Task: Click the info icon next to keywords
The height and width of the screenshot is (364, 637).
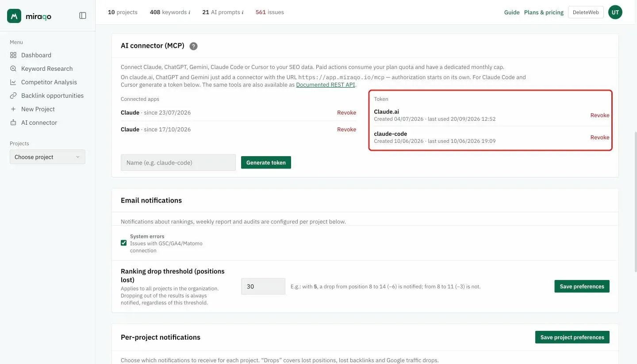Action: point(189,12)
